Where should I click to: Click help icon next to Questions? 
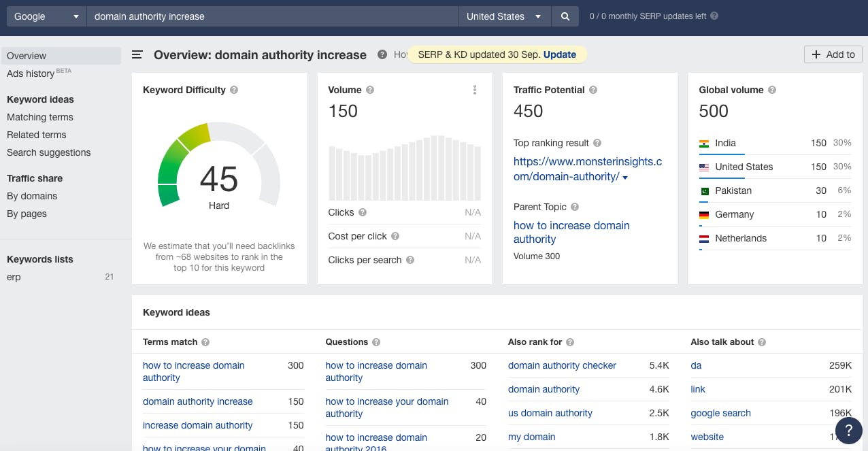pyautogui.click(x=376, y=342)
